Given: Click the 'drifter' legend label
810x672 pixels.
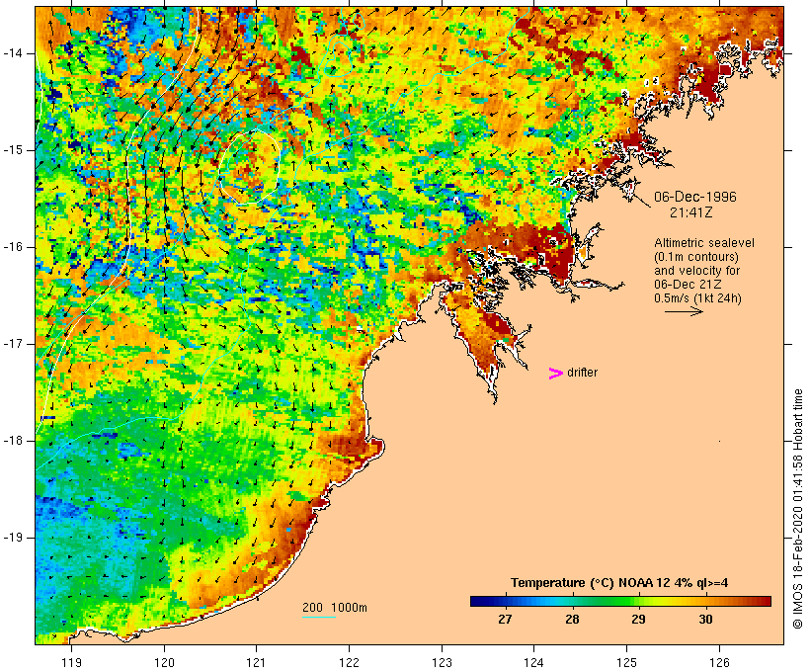Looking at the screenshot, I should pyautogui.click(x=582, y=373).
